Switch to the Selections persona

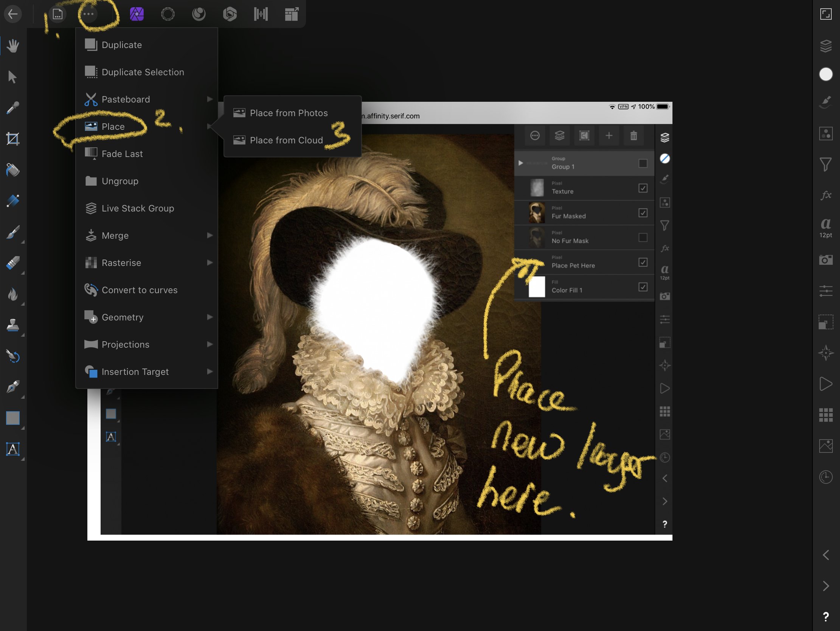click(168, 14)
